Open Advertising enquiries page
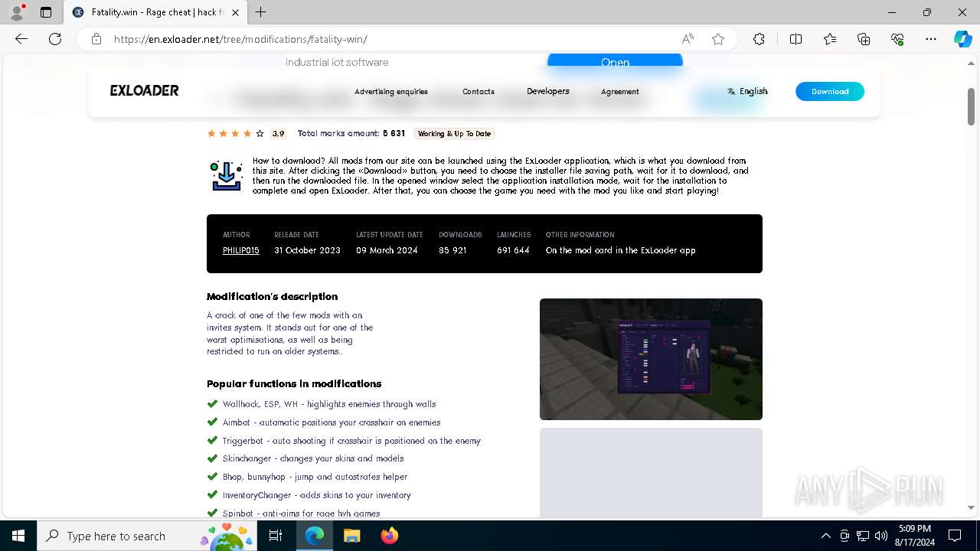This screenshot has height=551, width=980. click(x=391, y=91)
